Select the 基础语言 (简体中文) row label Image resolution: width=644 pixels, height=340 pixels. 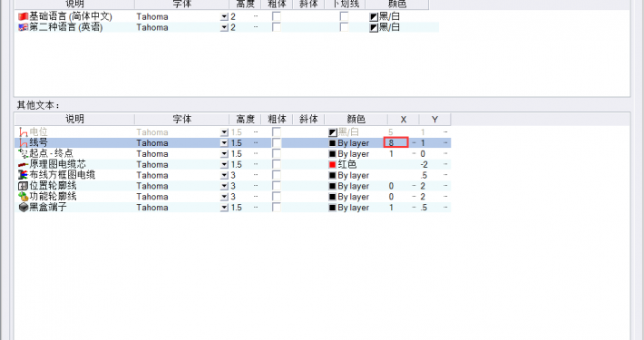click(71, 16)
